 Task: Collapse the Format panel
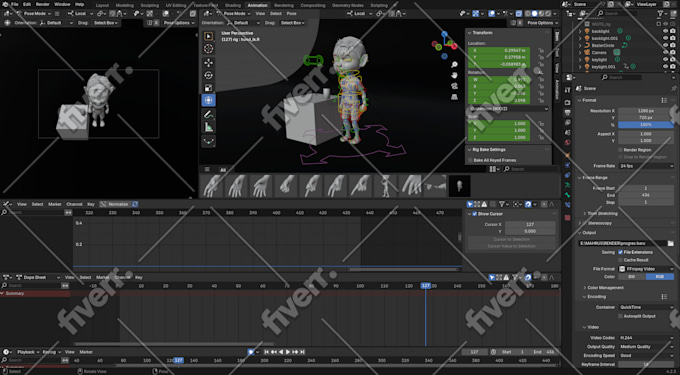pos(579,101)
